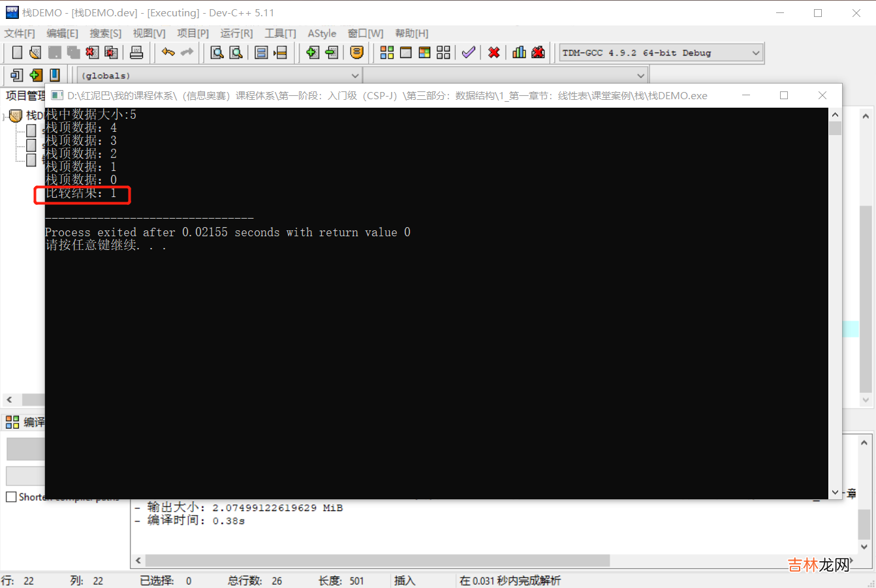
Task: Close the 栈DEMO.exe console window
Action: pos(822,95)
